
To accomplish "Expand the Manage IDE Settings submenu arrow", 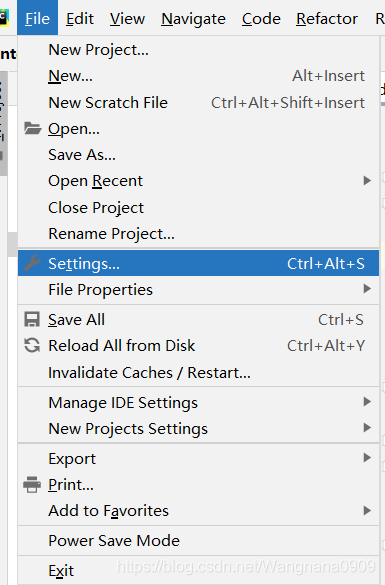I will [x=367, y=402].
